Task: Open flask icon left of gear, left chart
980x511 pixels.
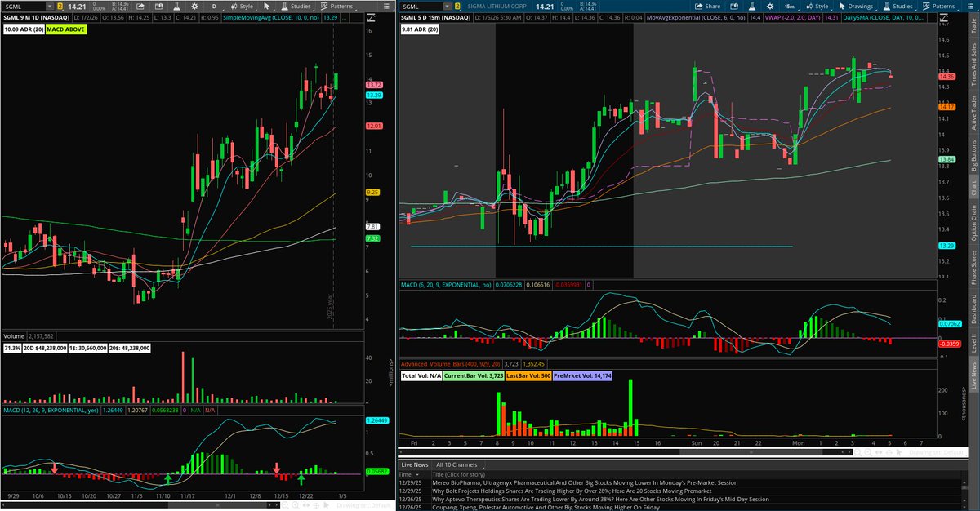Action: tap(176, 7)
